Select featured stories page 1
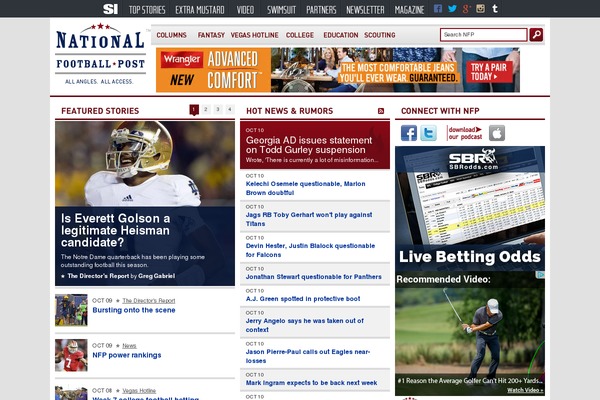This screenshot has width=600, height=400. click(194, 109)
